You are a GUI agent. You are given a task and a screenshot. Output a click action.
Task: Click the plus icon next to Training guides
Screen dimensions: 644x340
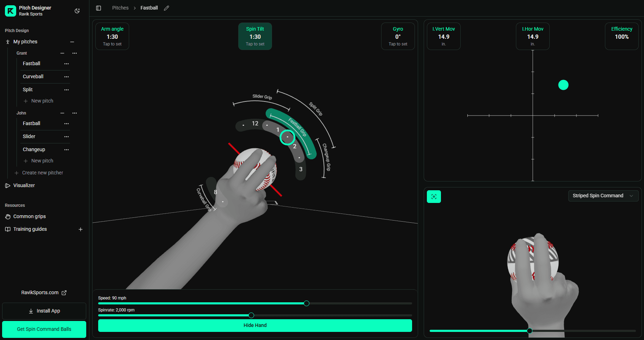click(81, 229)
